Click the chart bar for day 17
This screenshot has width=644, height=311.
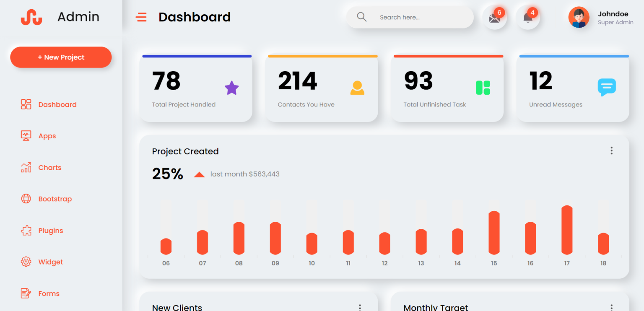(x=567, y=230)
